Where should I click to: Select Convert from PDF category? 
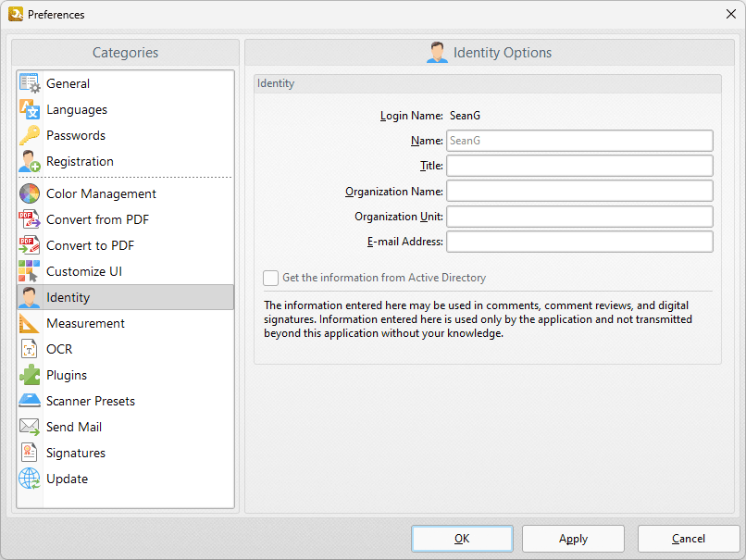pyautogui.click(x=126, y=219)
